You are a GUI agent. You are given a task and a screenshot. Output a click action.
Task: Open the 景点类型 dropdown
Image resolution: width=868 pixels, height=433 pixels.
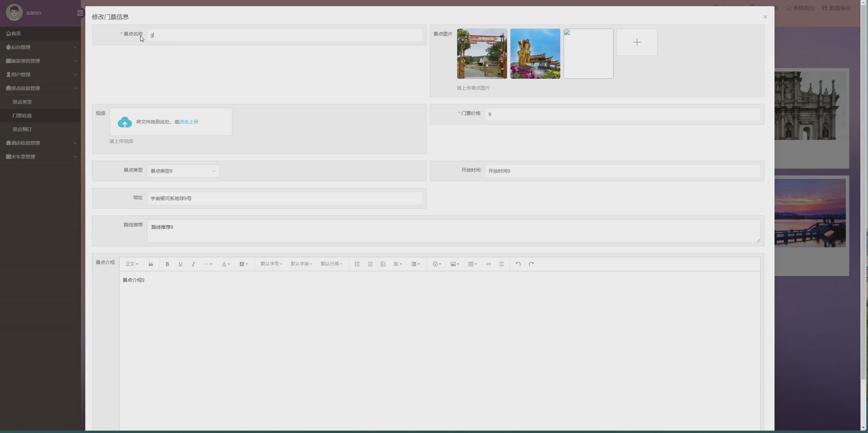(x=183, y=171)
